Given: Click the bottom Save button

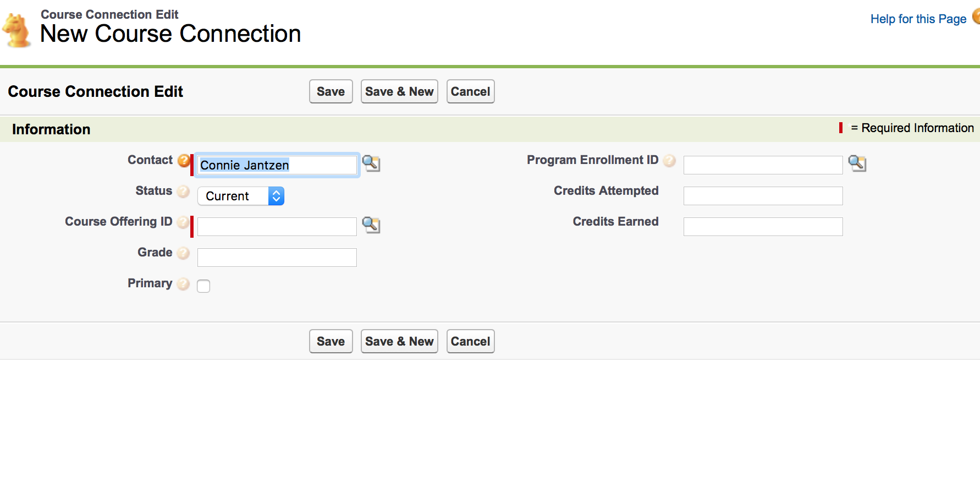Looking at the screenshot, I should pos(331,341).
